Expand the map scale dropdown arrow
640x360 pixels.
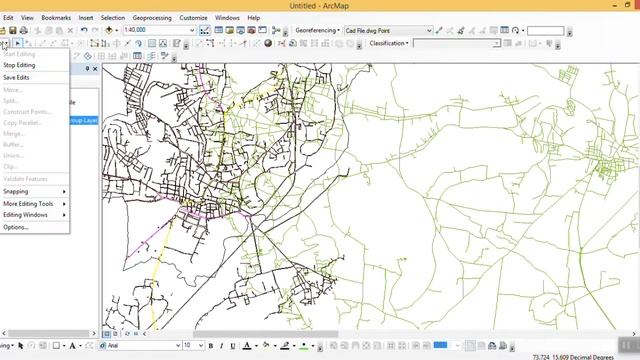pos(192,30)
